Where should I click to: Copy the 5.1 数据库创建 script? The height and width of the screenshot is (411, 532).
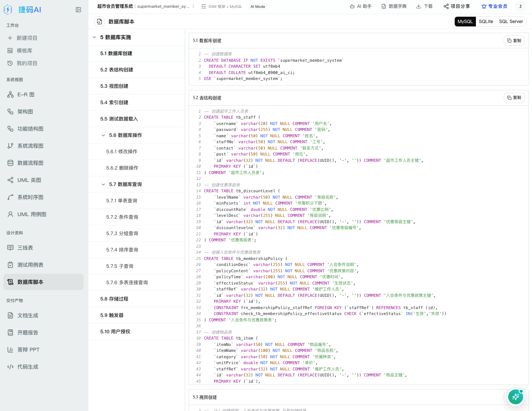tap(514, 41)
